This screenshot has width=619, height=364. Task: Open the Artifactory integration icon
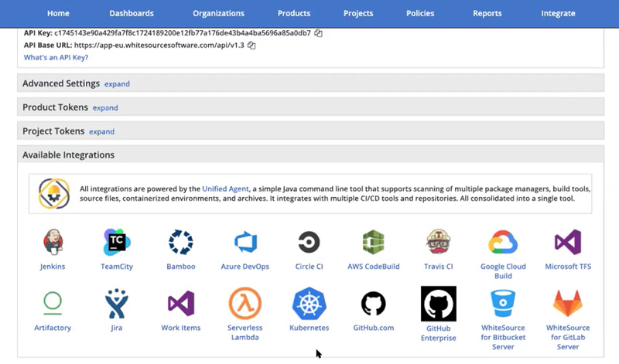point(53,303)
